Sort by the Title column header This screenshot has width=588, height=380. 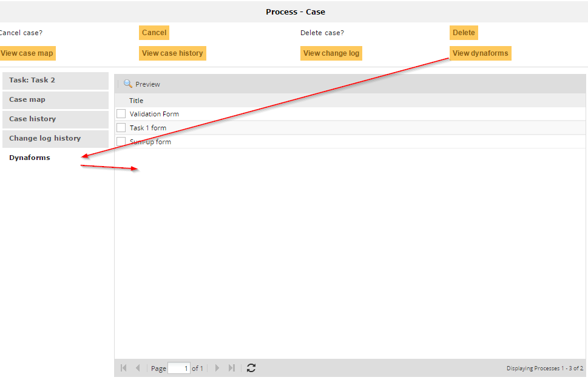pyautogui.click(x=137, y=101)
